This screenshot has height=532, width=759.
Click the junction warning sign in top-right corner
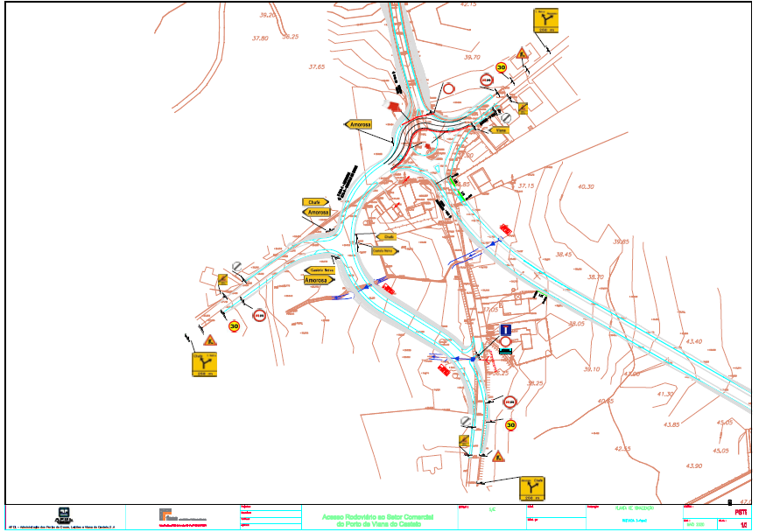(546, 21)
